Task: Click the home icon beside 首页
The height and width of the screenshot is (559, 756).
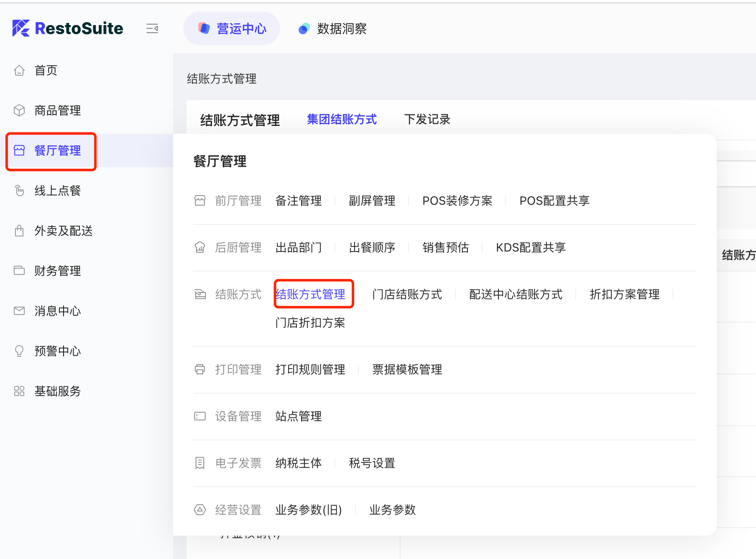Action: pos(19,70)
